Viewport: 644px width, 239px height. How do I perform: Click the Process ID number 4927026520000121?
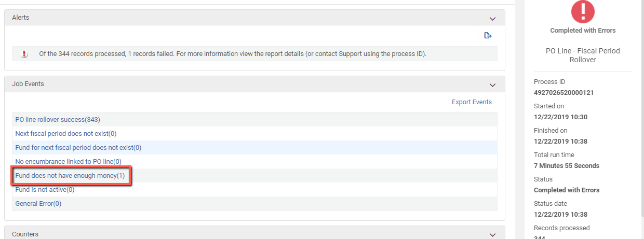tap(563, 93)
